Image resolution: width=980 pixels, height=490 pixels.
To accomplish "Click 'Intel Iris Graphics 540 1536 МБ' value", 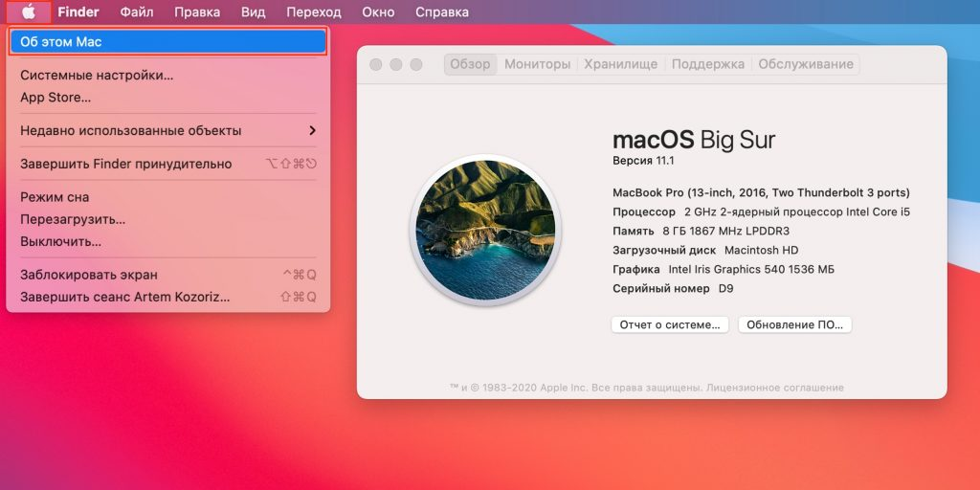I will [x=752, y=269].
